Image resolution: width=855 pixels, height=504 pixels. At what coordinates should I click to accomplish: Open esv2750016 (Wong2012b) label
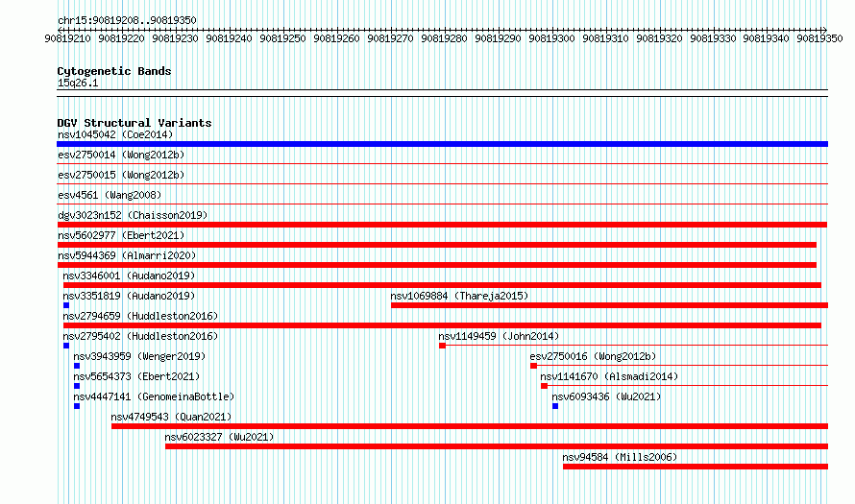[x=593, y=356]
